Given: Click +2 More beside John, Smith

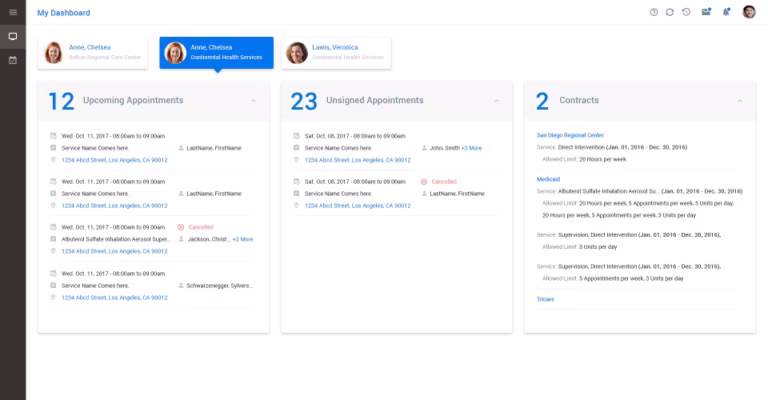Looking at the screenshot, I should pyautogui.click(x=472, y=148).
